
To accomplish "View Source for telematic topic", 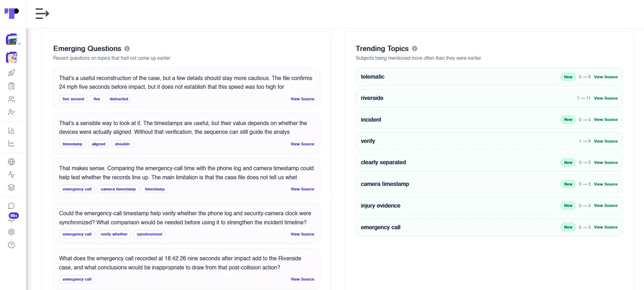I will click(605, 77).
